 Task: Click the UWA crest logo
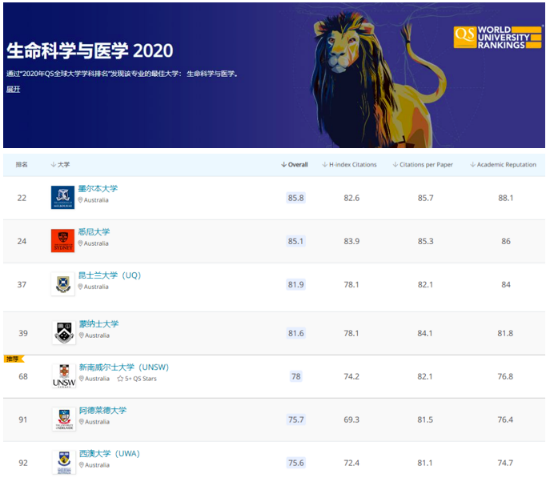(x=64, y=463)
